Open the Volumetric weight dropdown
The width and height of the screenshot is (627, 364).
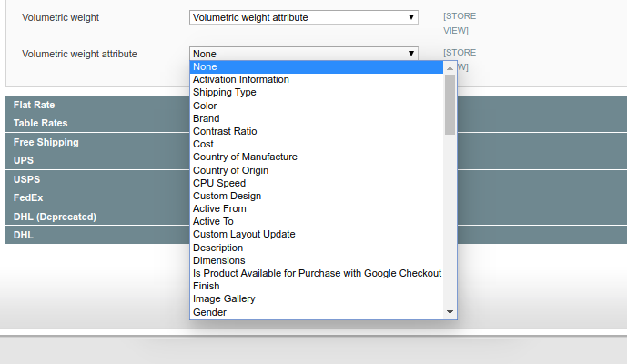point(303,17)
